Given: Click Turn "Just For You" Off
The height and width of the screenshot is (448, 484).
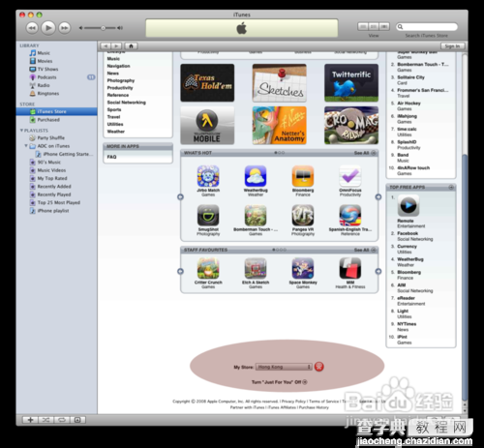Looking at the screenshot, I should pos(279,382).
